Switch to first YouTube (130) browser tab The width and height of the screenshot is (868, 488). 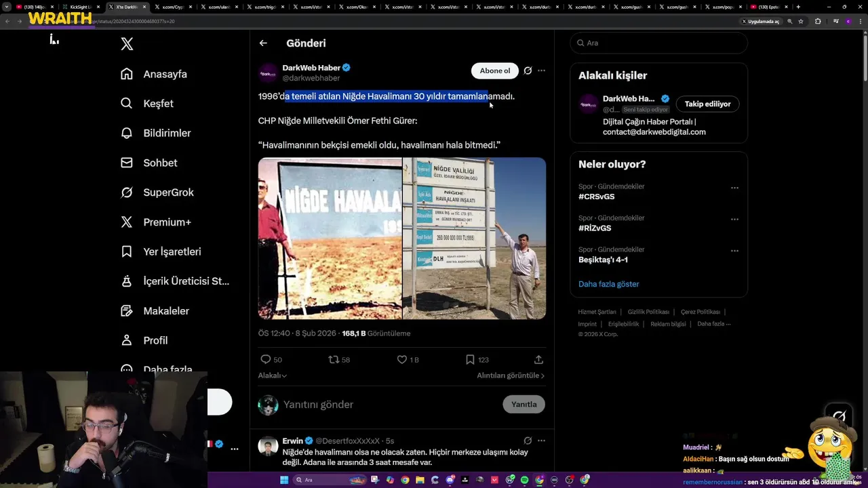point(35,7)
